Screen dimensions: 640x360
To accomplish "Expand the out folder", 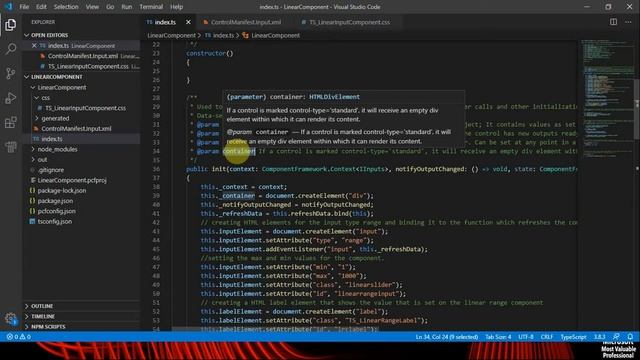I will point(33,160).
